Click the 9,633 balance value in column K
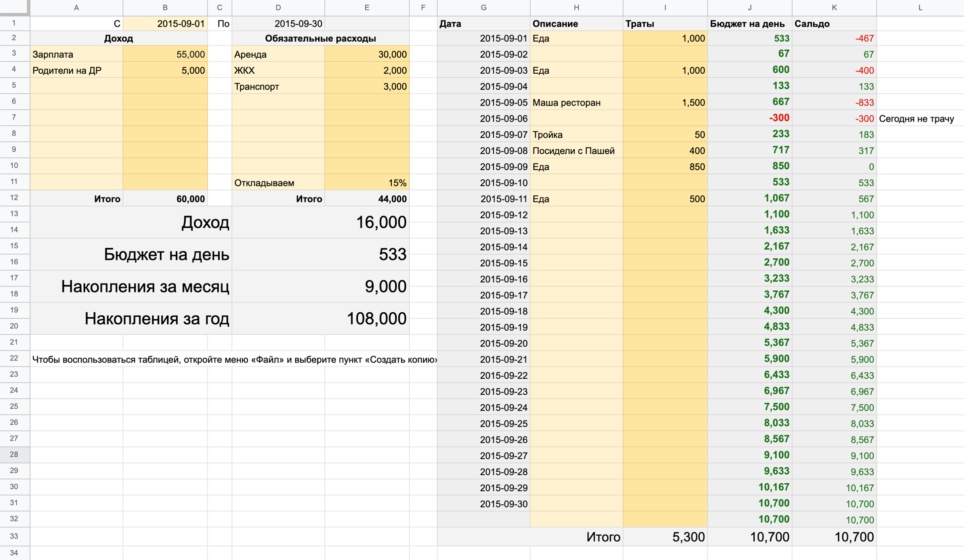Image resolution: width=964 pixels, height=560 pixels. (x=834, y=472)
